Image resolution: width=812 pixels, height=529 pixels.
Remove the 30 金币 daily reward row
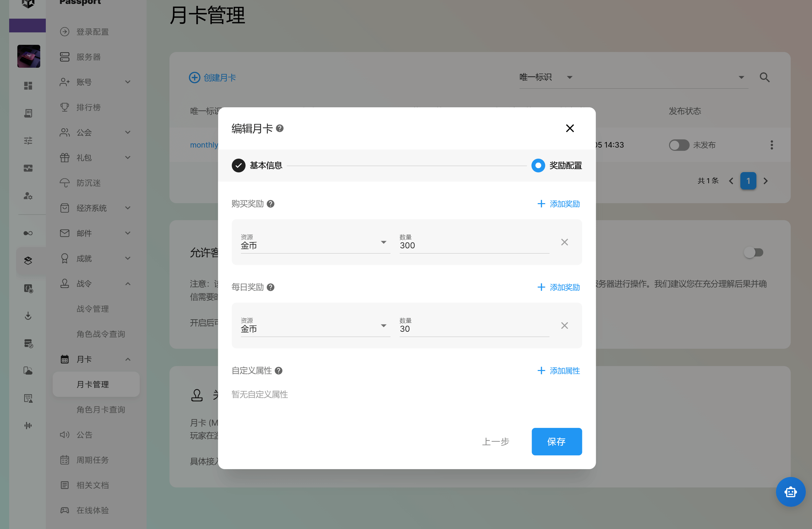click(564, 326)
